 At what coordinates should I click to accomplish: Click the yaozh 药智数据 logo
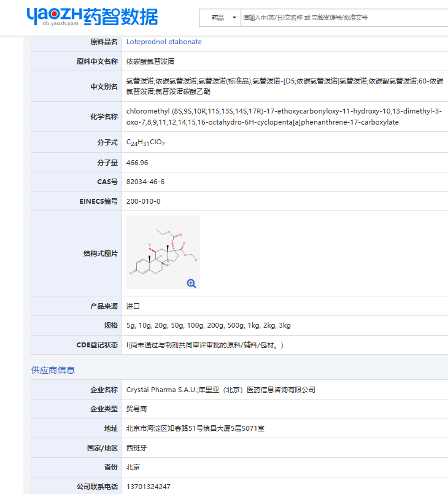point(92,17)
